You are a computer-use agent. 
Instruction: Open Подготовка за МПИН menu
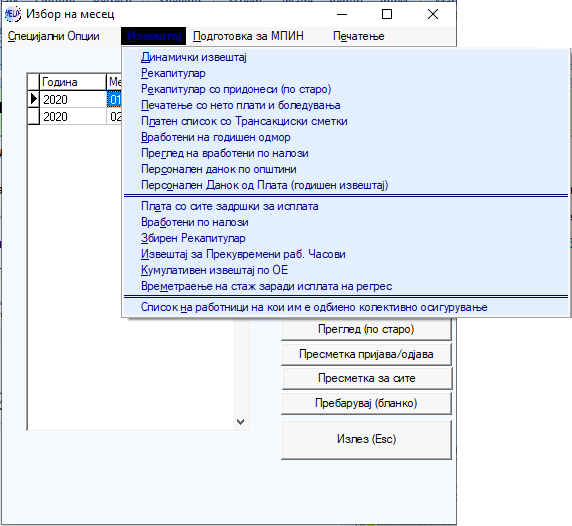pos(248,36)
